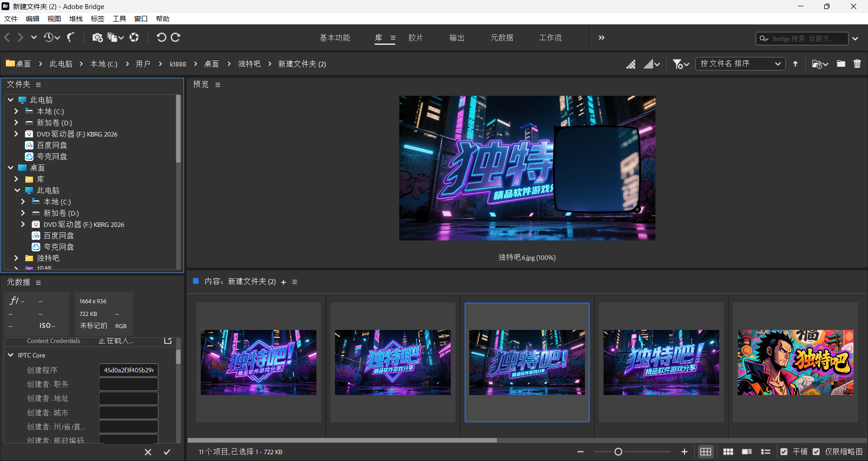
Task: Enable the 平铺 checkbox
Action: click(784, 452)
